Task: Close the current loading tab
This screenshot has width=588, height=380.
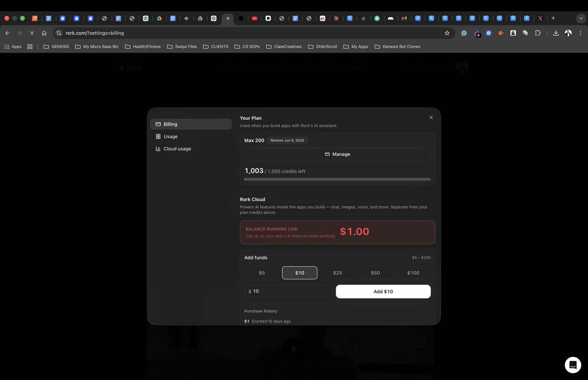Action: coord(228,18)
